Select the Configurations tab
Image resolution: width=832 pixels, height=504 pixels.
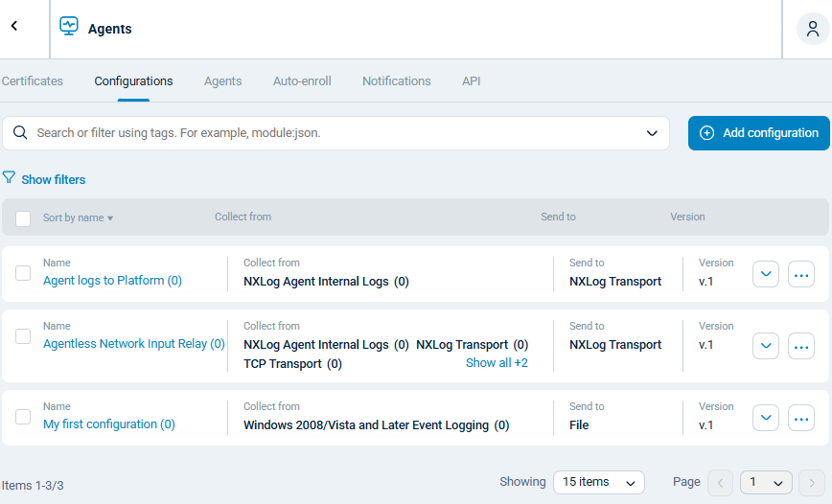pyautogui.click(x=134, y=81)
